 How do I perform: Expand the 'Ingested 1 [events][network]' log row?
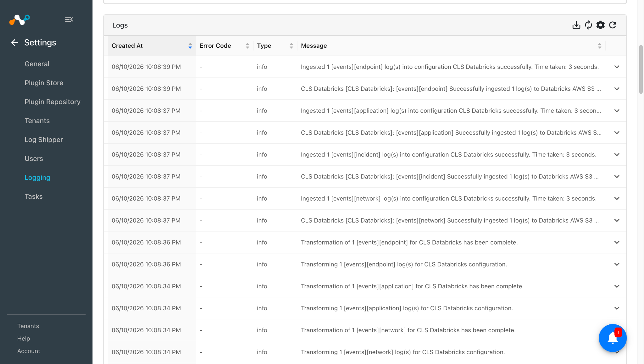617,199
